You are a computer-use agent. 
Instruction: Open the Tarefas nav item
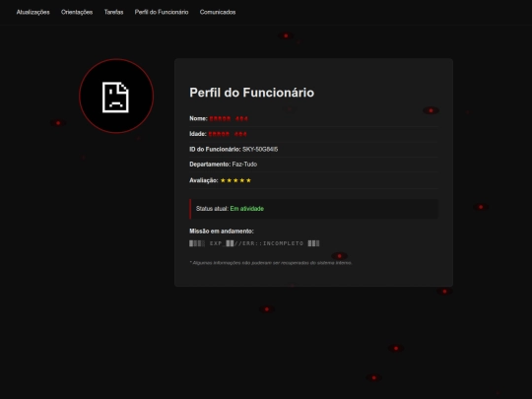pyautogui.click(x=113, y=12)
